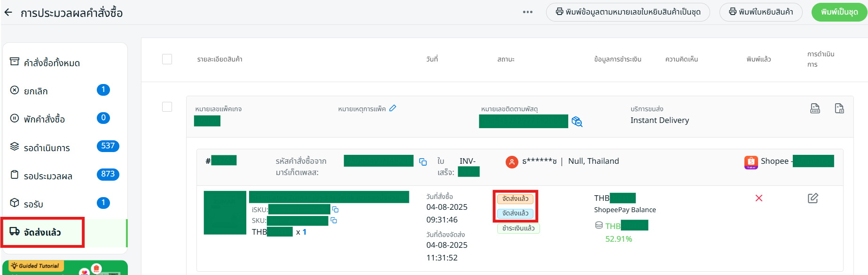Click the back arrow beside การประมวลผลคำสั่งซื้อ

[x=8, y=13]
